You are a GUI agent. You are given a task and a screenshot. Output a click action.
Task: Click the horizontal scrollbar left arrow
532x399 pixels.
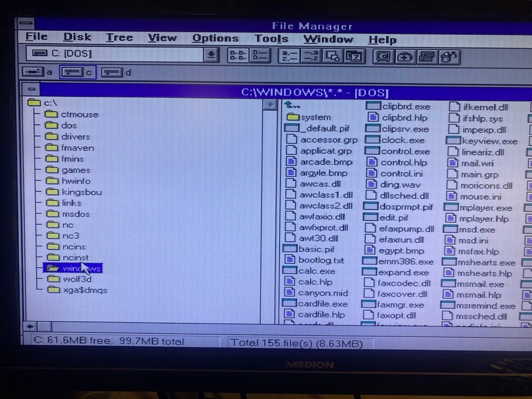click(x=30, y=327)
